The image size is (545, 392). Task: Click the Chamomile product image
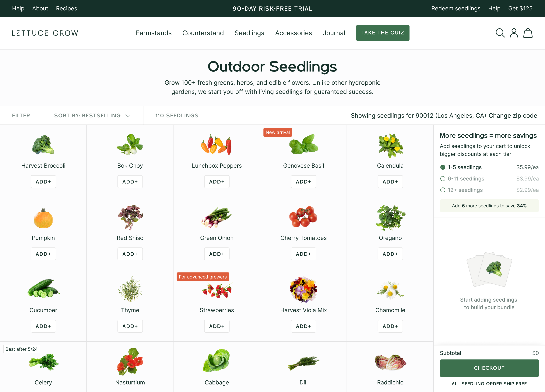click(391, 290)
